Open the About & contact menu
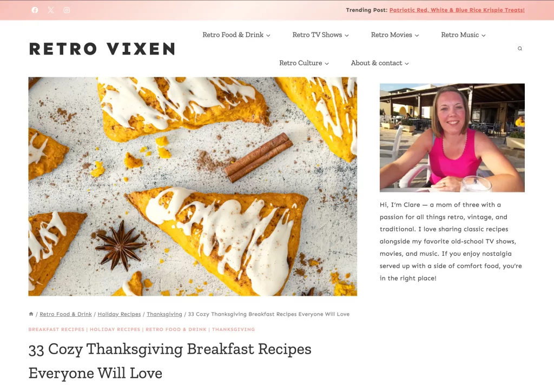Viewport: 554px width, 392px height. (x=379, y=63)
